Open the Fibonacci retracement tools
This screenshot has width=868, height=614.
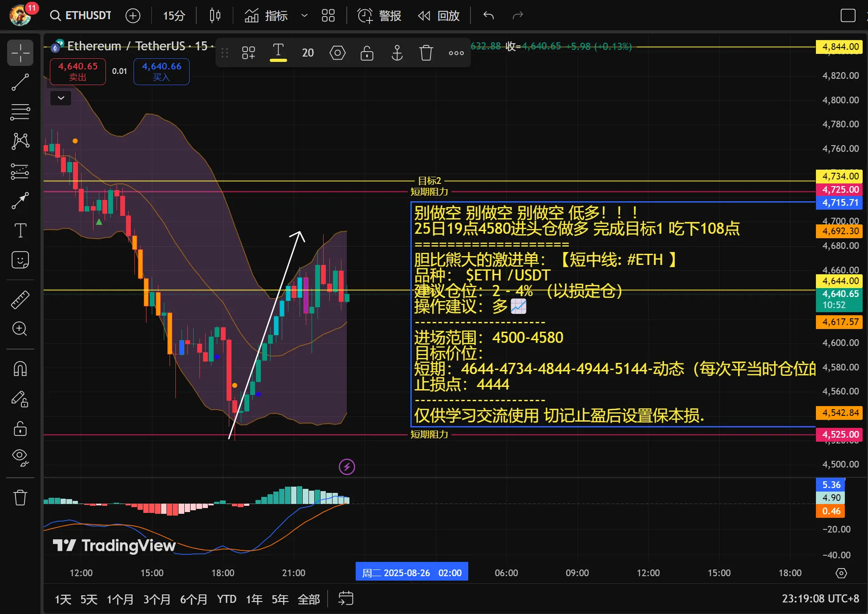point(20,112)
